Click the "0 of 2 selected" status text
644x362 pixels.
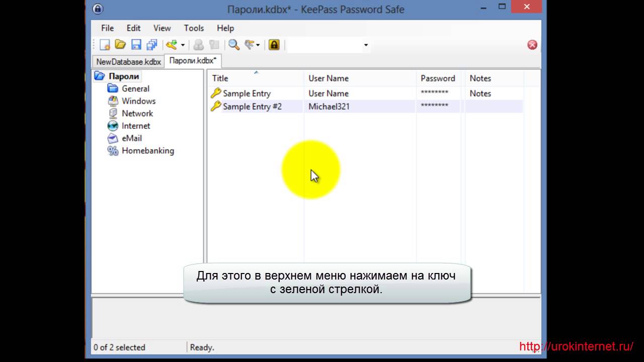click(x=119, y=347)
